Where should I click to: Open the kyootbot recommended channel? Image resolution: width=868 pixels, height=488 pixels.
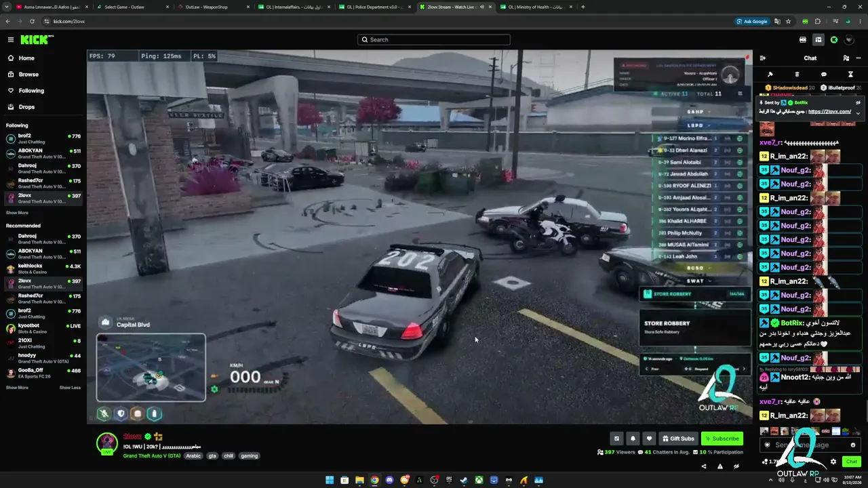pyautogui.click(x=43, y=328)
